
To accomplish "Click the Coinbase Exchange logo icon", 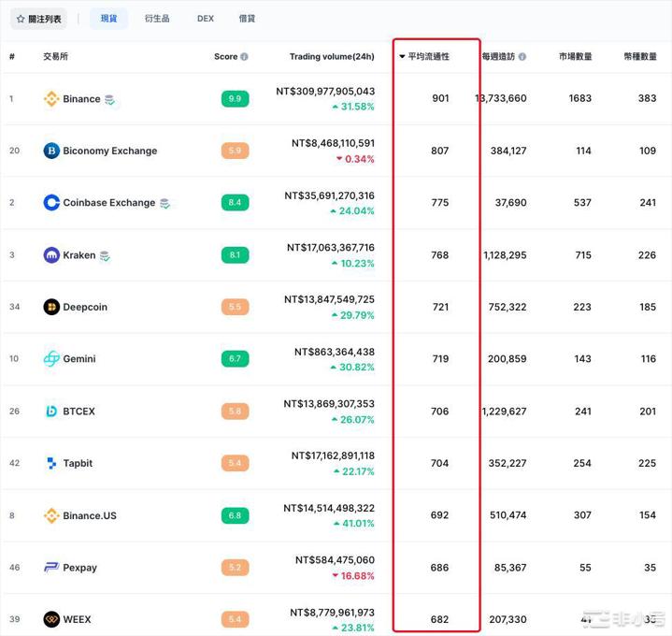I will coord(51,202).
